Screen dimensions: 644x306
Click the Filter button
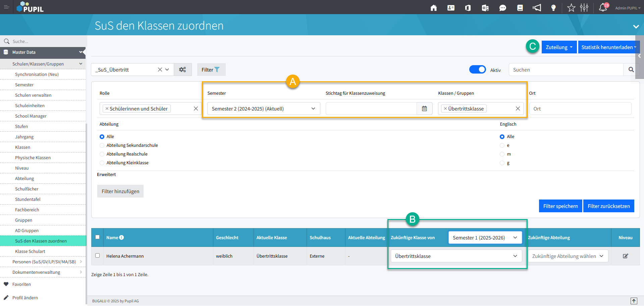[x=211, y=70]
